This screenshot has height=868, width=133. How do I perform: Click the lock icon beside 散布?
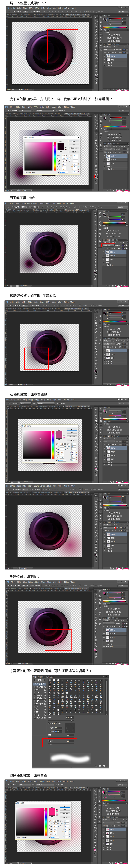point(45,690)
